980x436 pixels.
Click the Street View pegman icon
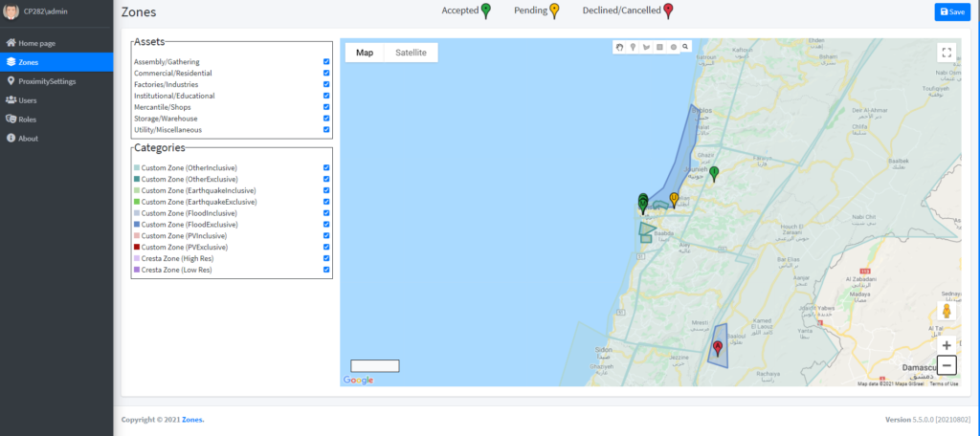947,312
